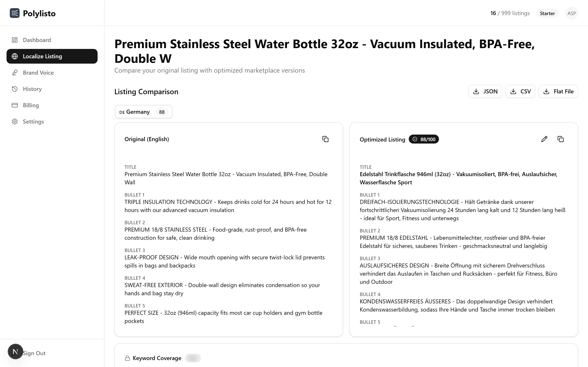Viewport: 588px width, 367px height.
Task: Copy the original English listing
Action: 325,139
